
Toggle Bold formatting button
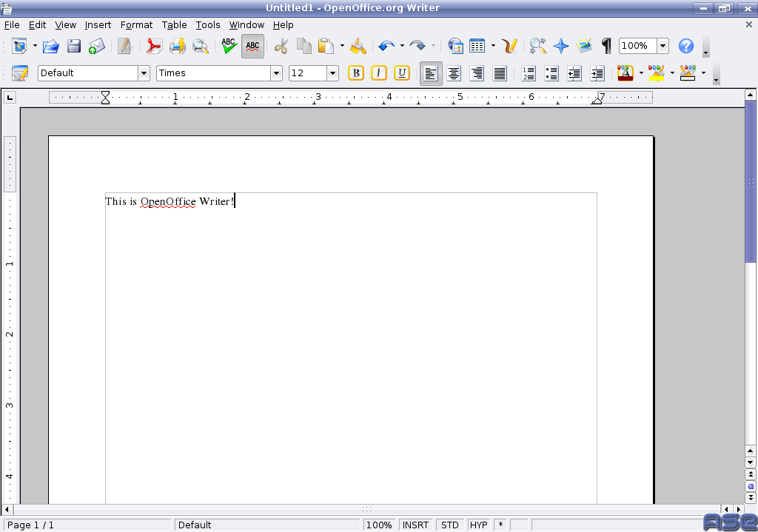(x=356, y=73)
